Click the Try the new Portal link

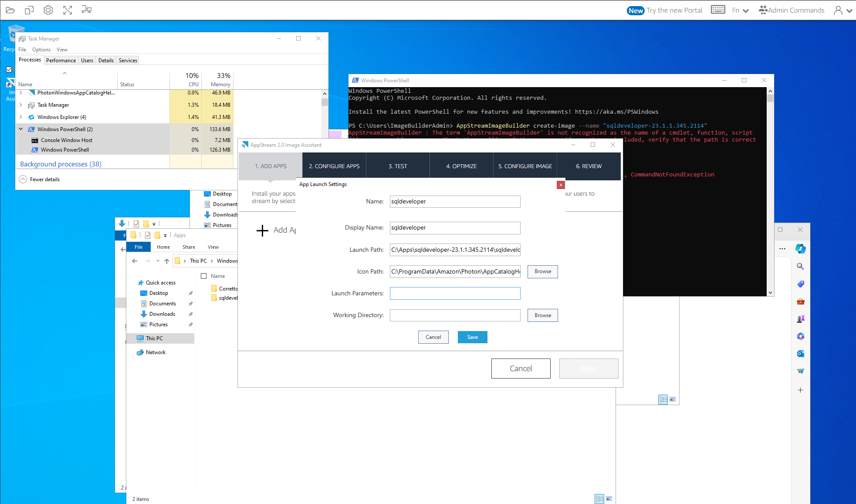coord(674,10)
